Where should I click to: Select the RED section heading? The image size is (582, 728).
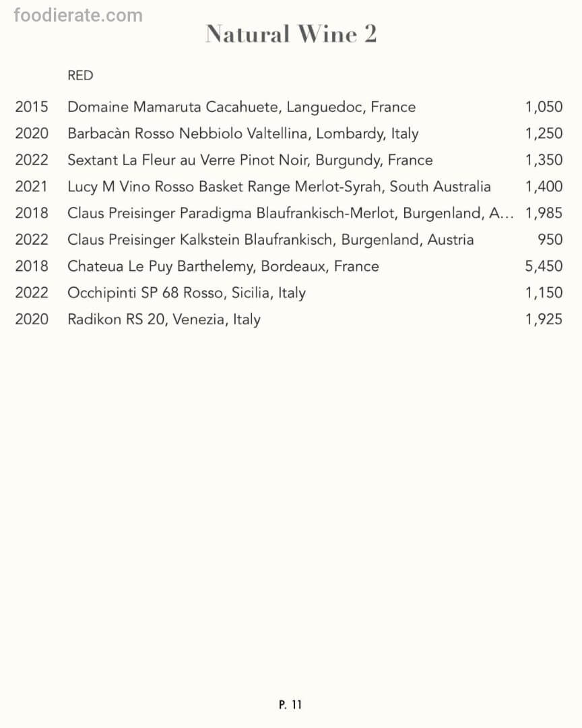tap(80, 75)
